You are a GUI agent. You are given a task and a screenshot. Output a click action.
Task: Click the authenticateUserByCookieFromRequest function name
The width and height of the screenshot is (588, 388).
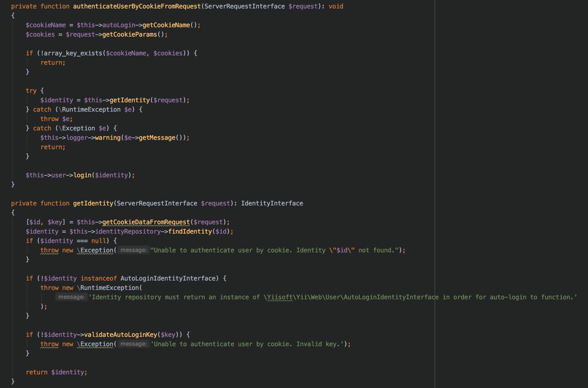[x=137, y=6]
